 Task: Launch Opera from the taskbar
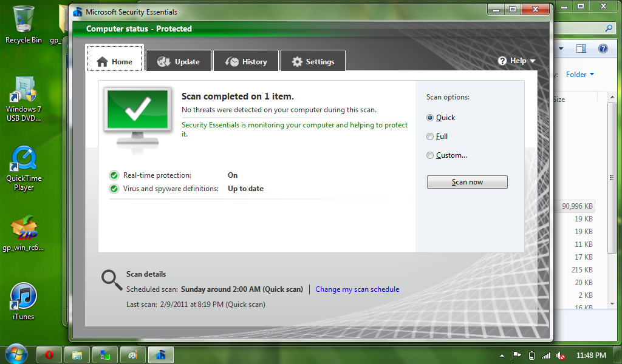(x=49, y=354)
